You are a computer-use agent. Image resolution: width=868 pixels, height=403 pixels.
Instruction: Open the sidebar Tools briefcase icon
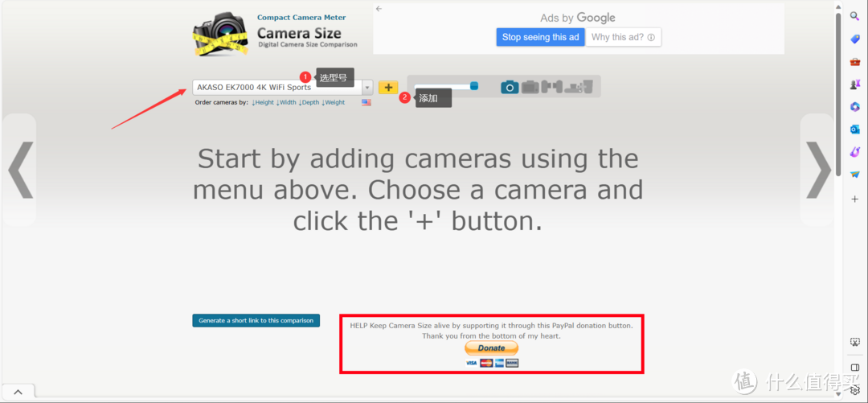pos(854,61)
